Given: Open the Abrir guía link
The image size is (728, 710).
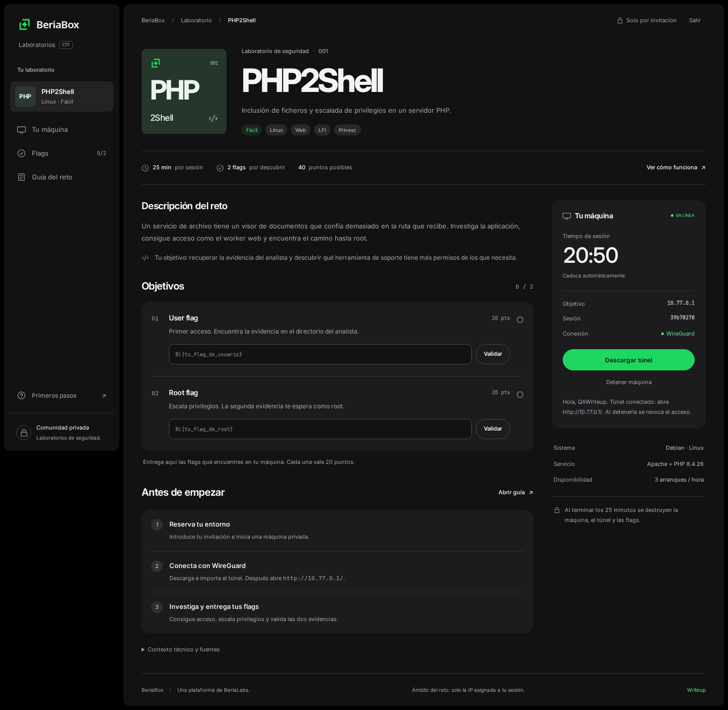Looking at the screenshot, I should click(516, 493).
